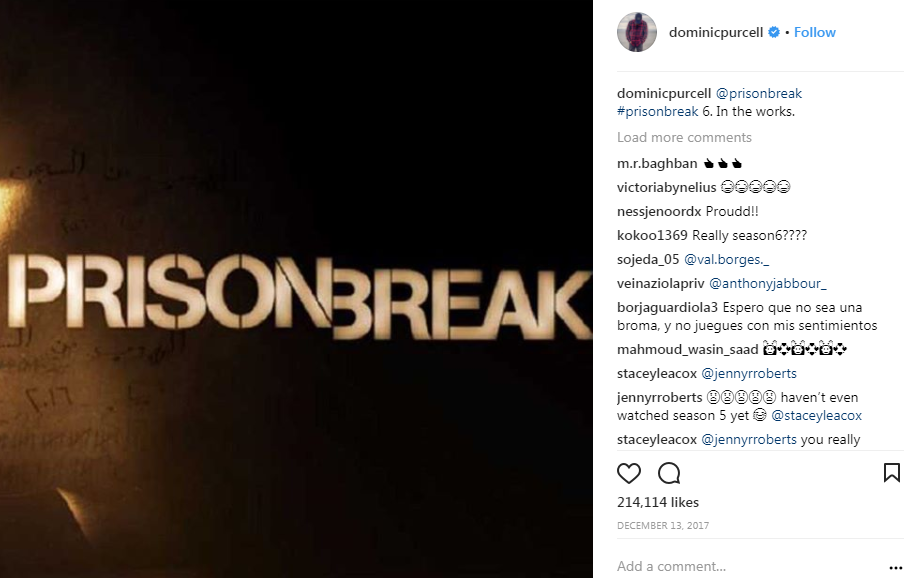This screenshot has height=578, width=909.
Task: Click in the Add a comment field
Action: tap(748, 566)
